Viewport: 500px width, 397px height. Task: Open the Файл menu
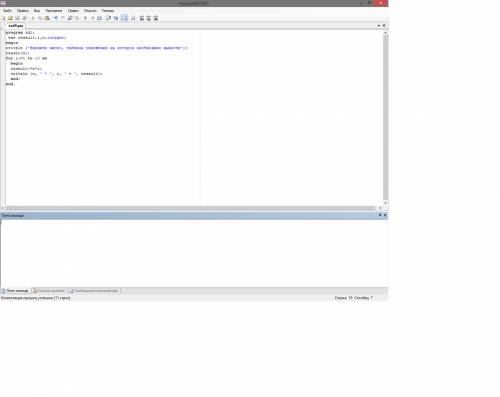tap(7, 11)
